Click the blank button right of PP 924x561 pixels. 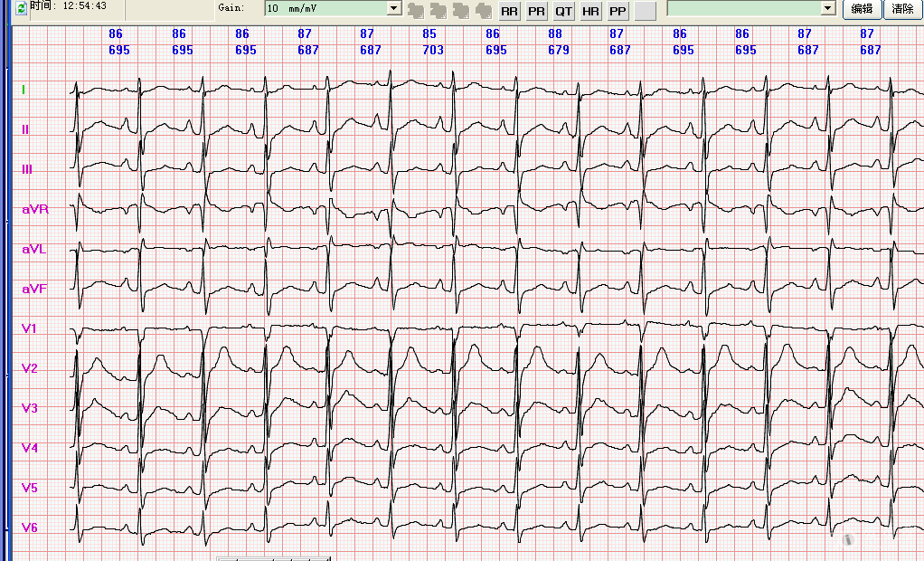pos(645,11)
